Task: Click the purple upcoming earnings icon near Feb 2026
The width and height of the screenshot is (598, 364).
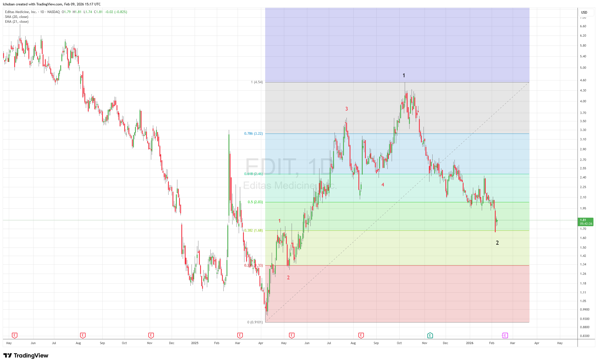Action: coord(505,336)
